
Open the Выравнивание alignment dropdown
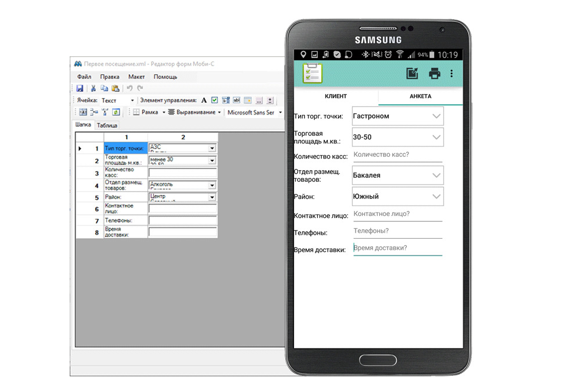[x=220, y=112]
